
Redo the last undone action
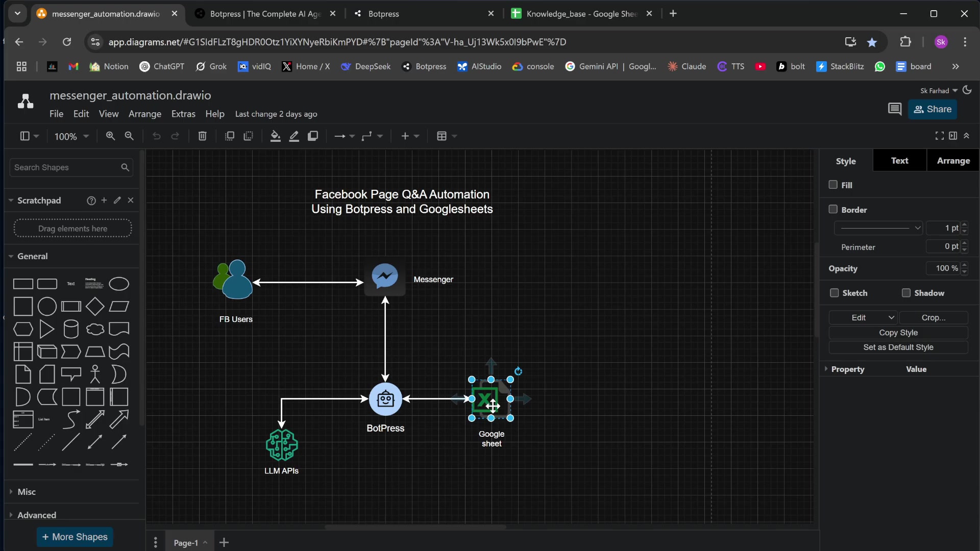point(175,136)
